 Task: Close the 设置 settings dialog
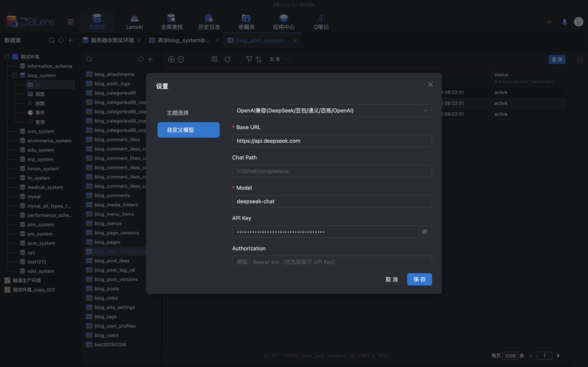[x=430, y=84]
